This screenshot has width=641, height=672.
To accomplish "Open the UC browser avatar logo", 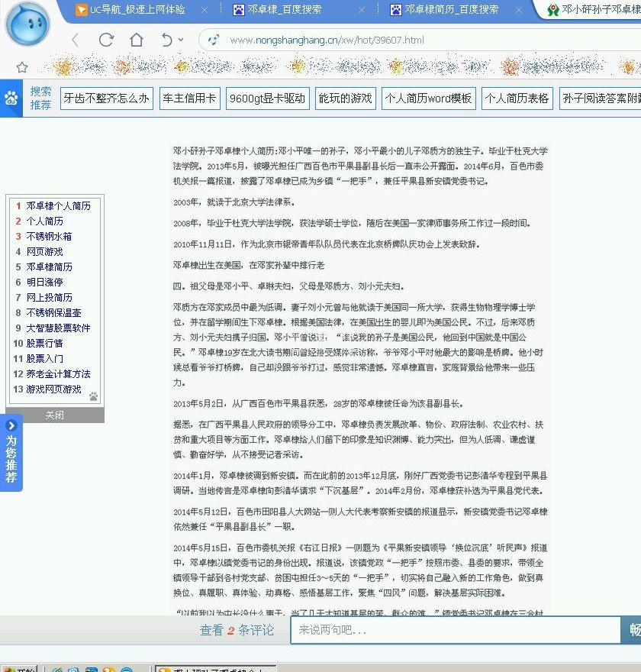I will point(27,24).
